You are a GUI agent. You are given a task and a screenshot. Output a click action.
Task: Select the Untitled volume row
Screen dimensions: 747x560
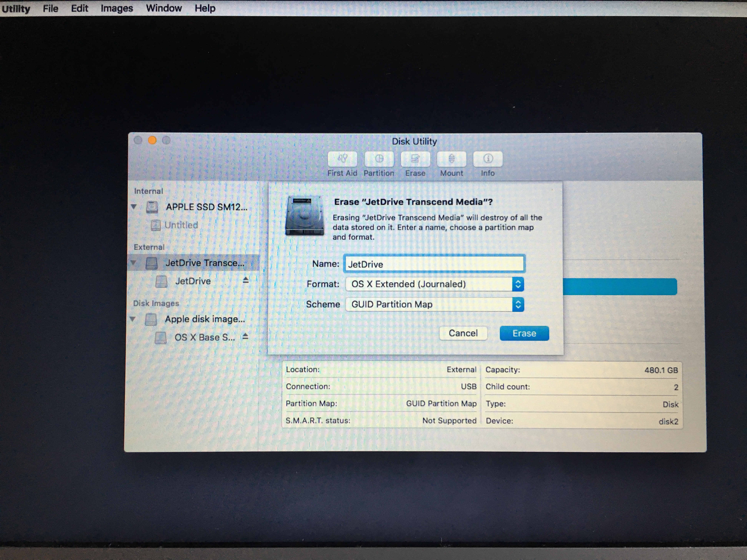194,225
